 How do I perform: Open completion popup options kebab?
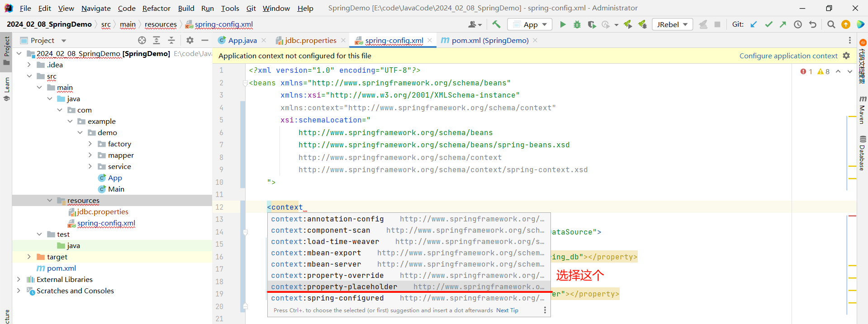tap(545, 310)
